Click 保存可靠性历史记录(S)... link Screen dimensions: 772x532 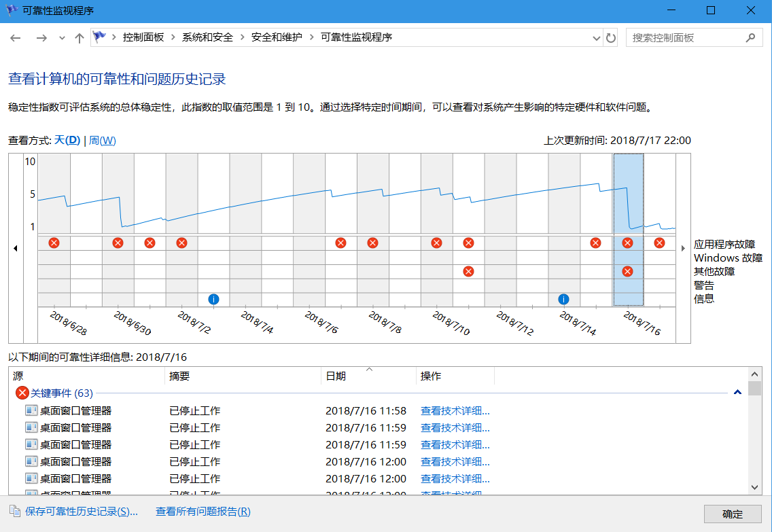point(82,512)
